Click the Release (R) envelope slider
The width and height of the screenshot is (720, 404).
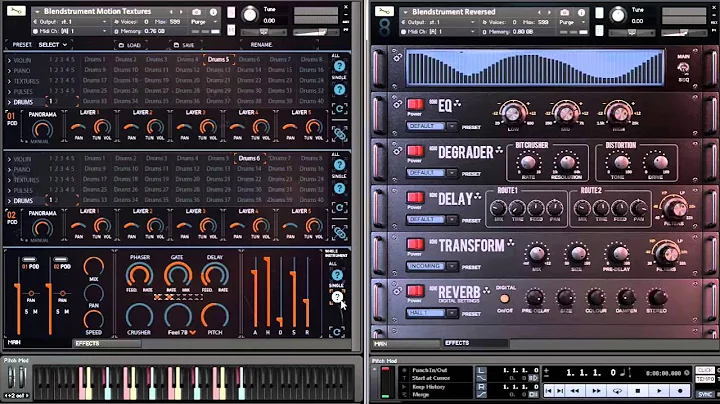click(x=307, y=293)
